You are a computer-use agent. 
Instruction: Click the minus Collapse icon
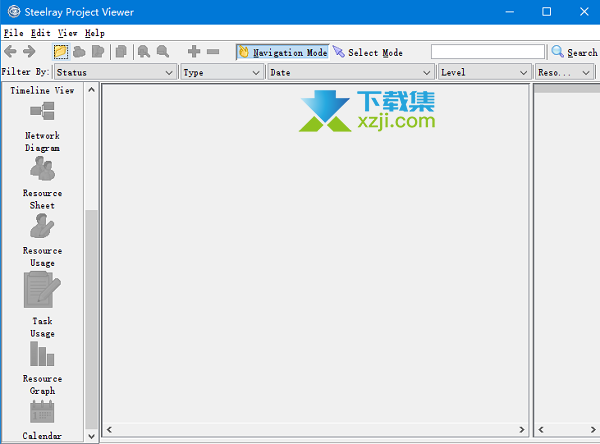(213, 51)
